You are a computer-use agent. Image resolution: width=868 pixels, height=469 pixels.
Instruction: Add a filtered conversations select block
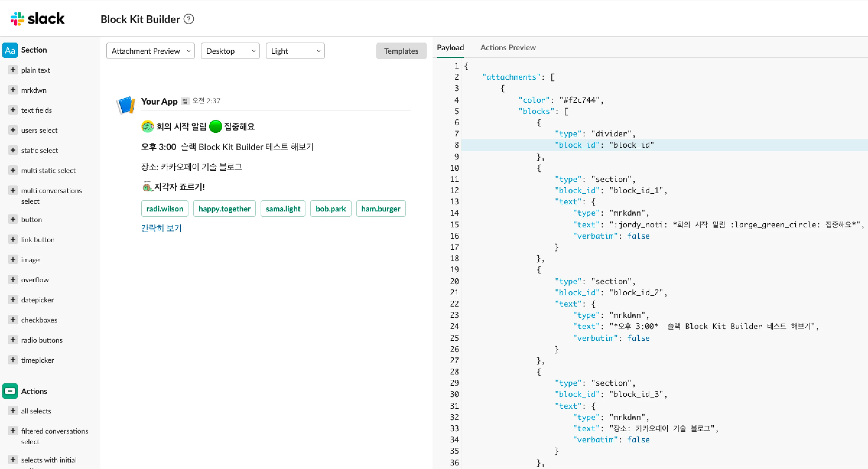[13, 431]
